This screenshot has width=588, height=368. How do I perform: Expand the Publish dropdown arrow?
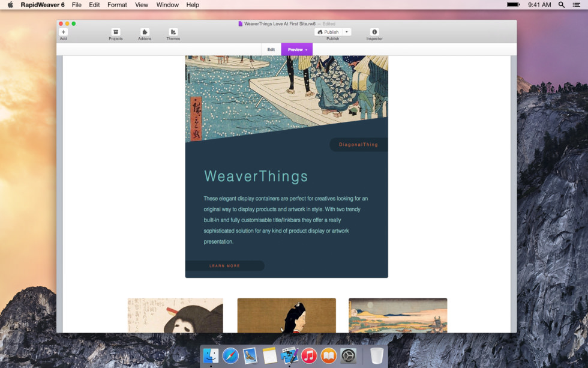pos(347,32)
